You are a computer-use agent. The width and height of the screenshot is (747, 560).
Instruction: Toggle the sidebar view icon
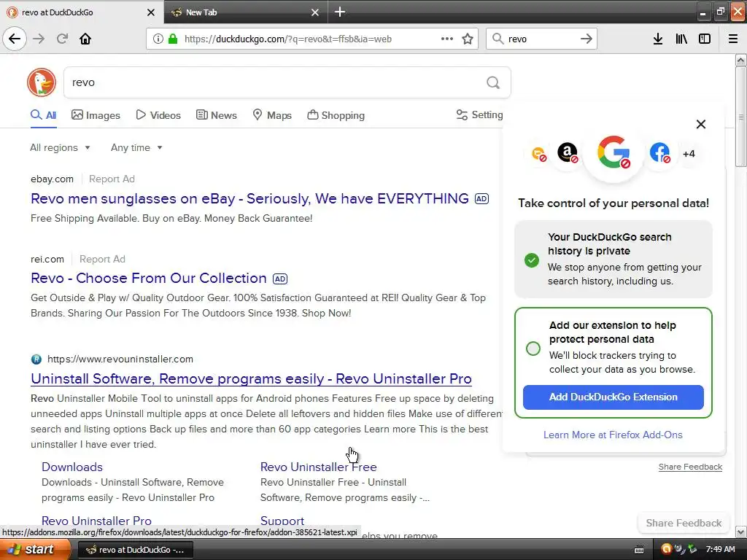[705, 39]
